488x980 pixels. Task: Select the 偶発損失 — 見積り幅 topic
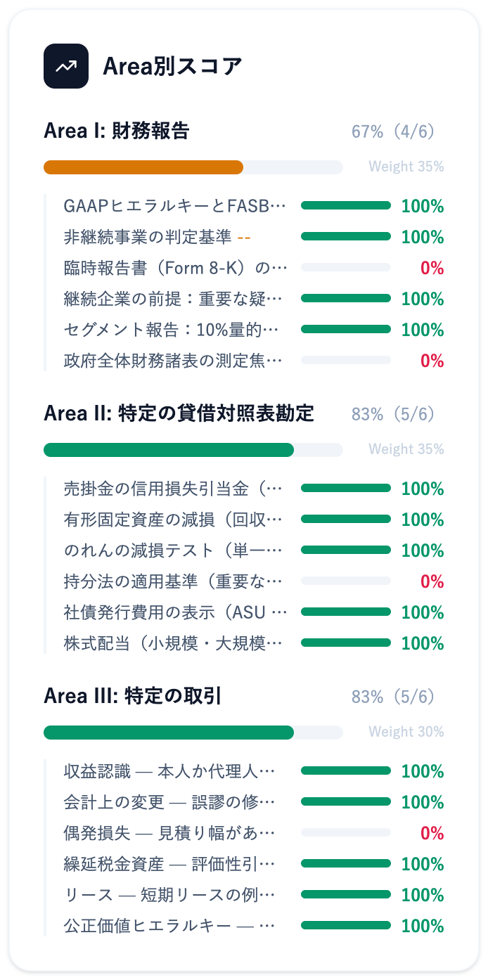(x=169, y=833)
